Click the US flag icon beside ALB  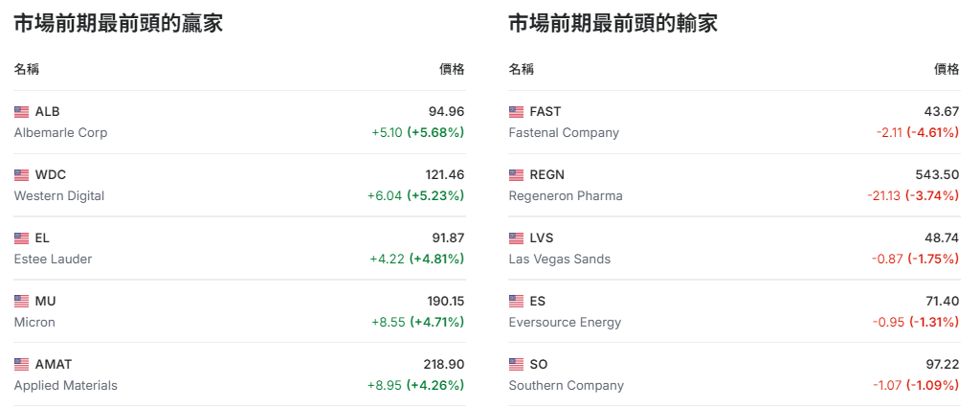click(x=21, y=112)
